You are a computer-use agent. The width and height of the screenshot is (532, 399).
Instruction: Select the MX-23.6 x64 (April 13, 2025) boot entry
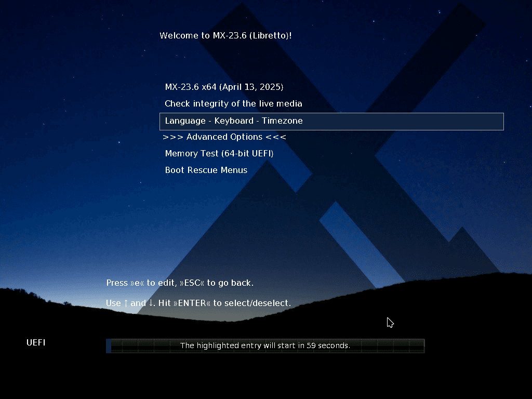(x=224, y=87)
